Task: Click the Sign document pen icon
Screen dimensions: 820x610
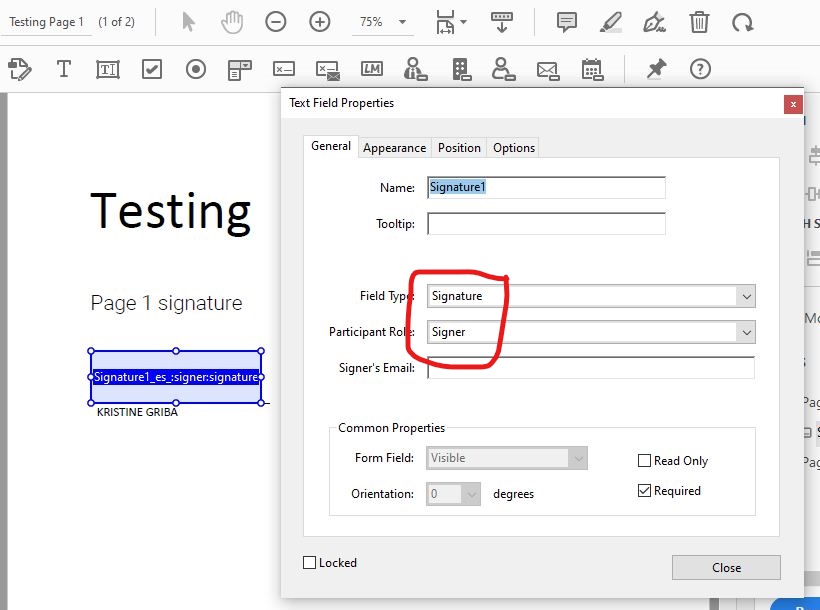Action: coord(655,22)
